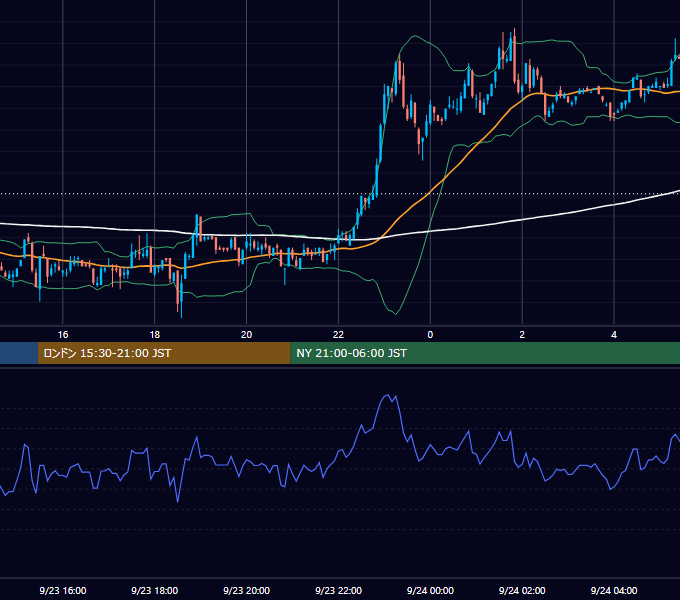Click the hour 16 axis label

(x=63, y=334)
